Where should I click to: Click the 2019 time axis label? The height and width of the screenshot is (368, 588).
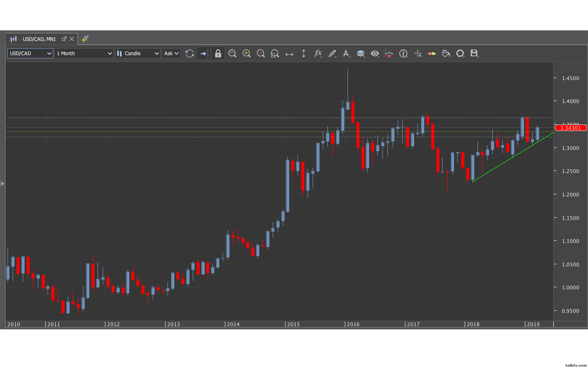533,324
